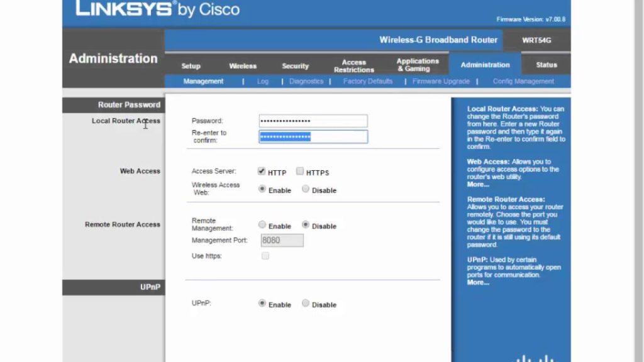Open the More link under UPnP help
644x362 pixels.
(478, 282)
